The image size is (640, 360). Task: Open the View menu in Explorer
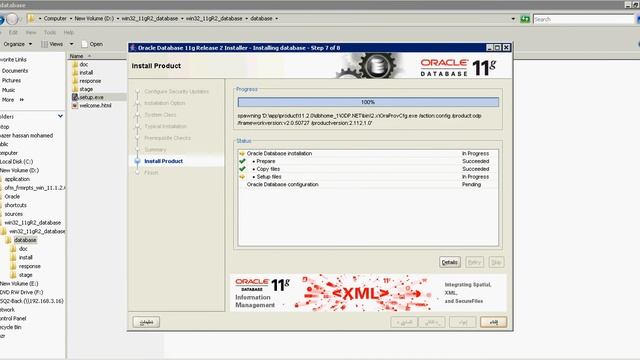point(31,32)
